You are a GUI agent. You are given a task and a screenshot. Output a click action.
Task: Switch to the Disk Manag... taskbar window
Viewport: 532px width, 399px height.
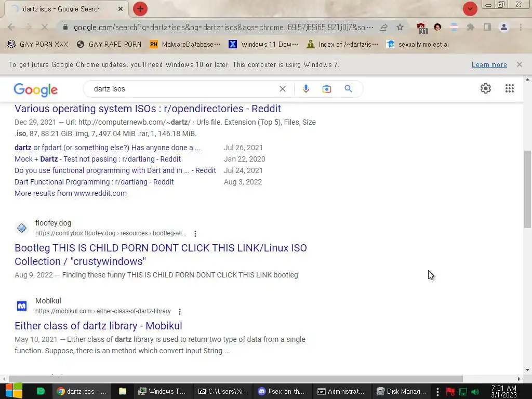click(402, 391)
